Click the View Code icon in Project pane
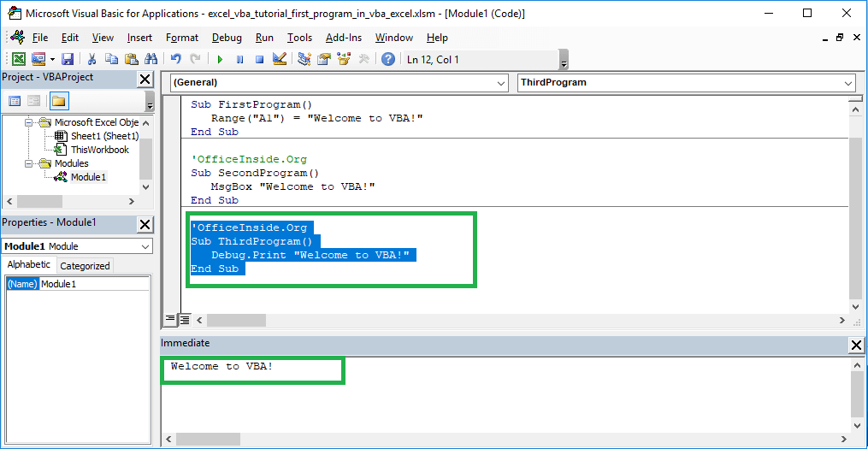Viewport: 868px width, 449px height. [x=15, y=101]
